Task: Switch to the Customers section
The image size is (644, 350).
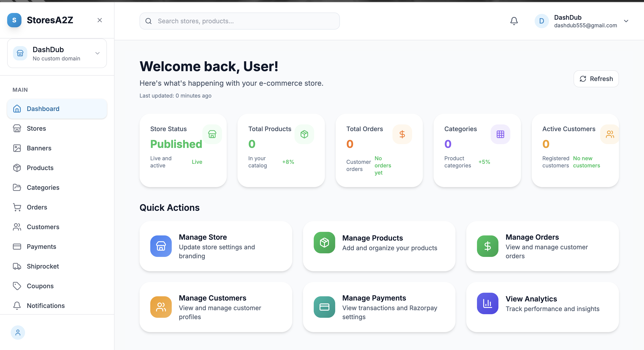Action: [x=17, y=227]
